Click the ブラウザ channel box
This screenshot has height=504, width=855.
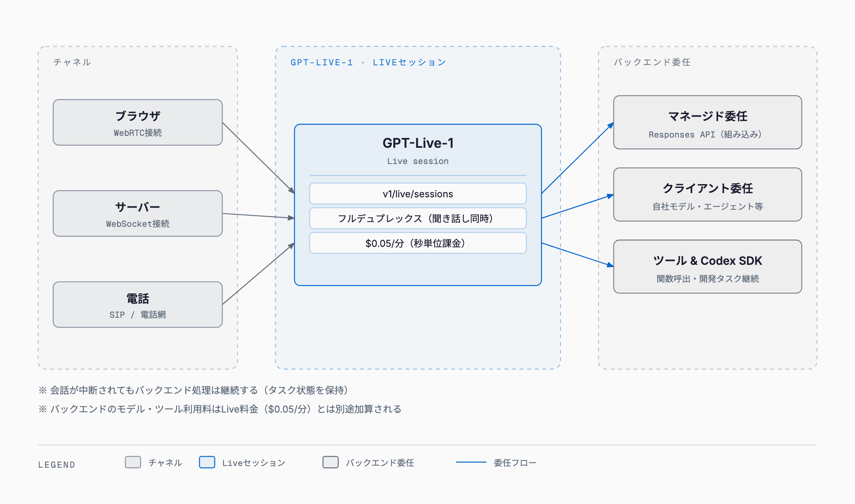[138, 123]
